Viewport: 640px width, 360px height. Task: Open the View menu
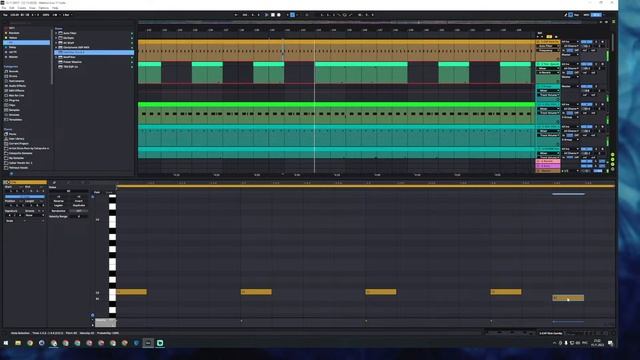32,8
